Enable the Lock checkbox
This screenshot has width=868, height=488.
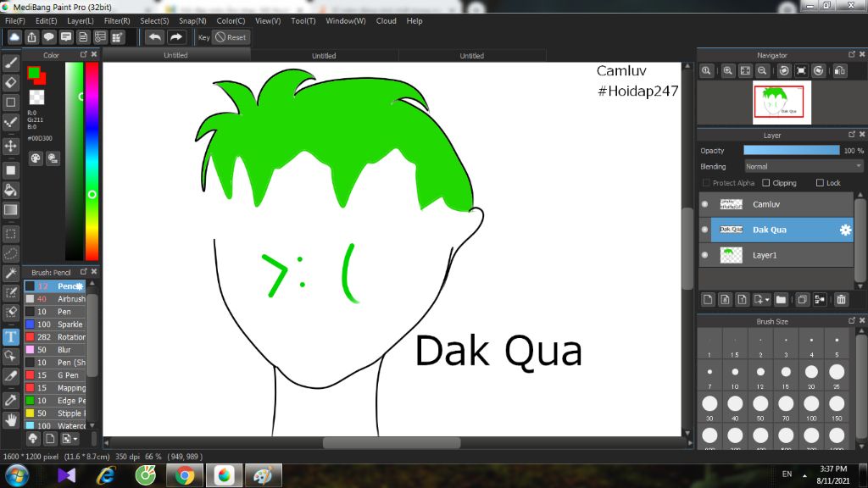pyautogui.click(x=820, y=183)
